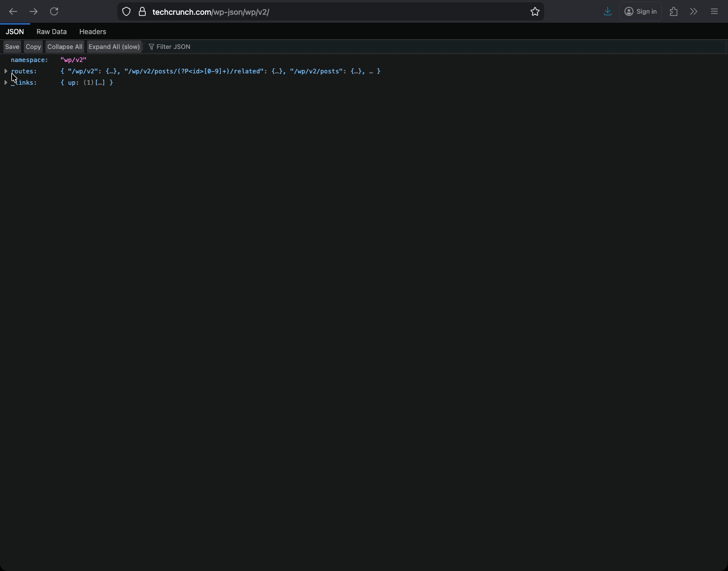Bookmark this page with the star
The image size is (728, 571).
535,11
